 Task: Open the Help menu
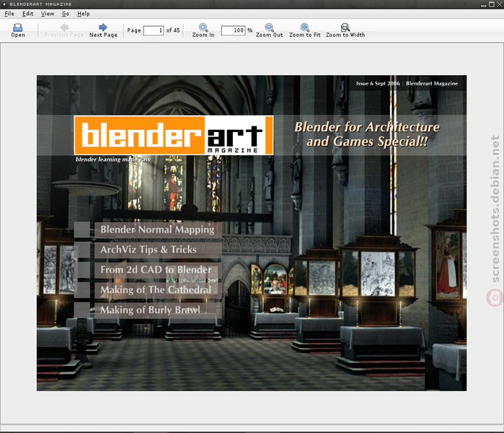point(84,14)
